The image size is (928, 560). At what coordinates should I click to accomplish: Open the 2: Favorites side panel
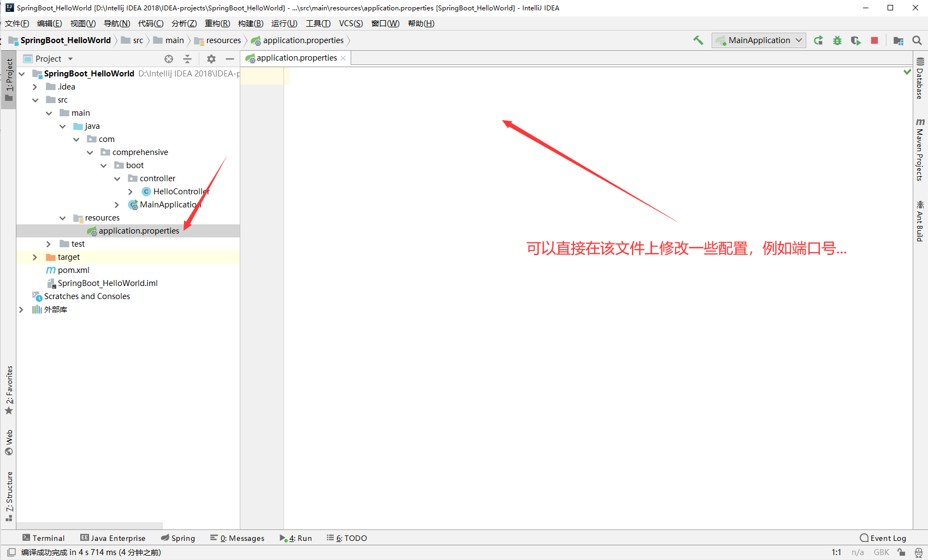pos(9,390)
